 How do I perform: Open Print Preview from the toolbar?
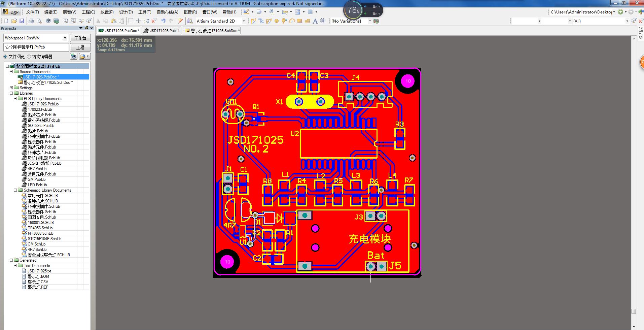39,21
